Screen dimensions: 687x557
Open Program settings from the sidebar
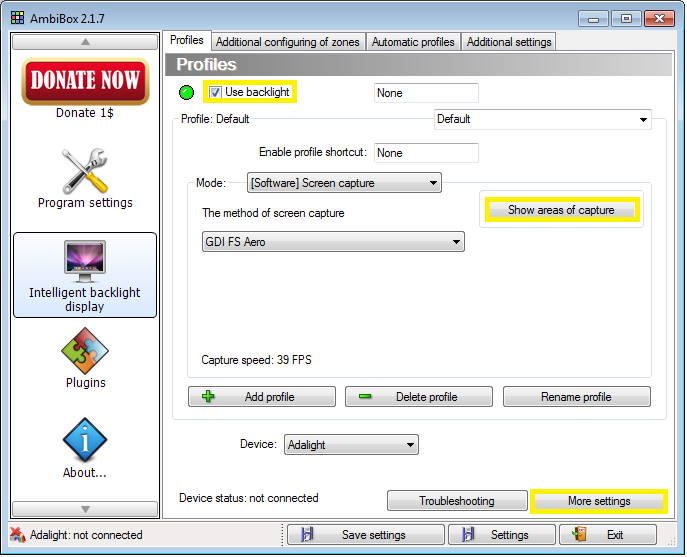pos(85,178)
